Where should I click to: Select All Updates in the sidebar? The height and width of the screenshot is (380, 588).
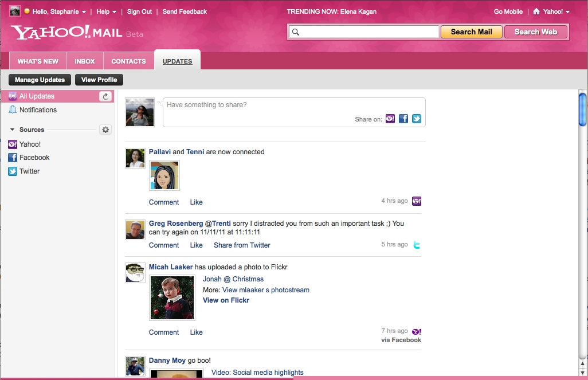[x=57, y=96]
